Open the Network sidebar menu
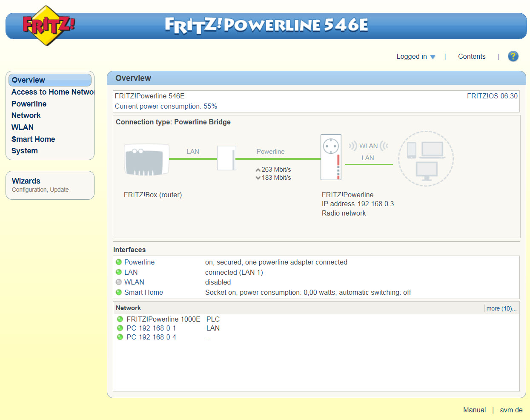530x420 pixels. coord(26,115)
